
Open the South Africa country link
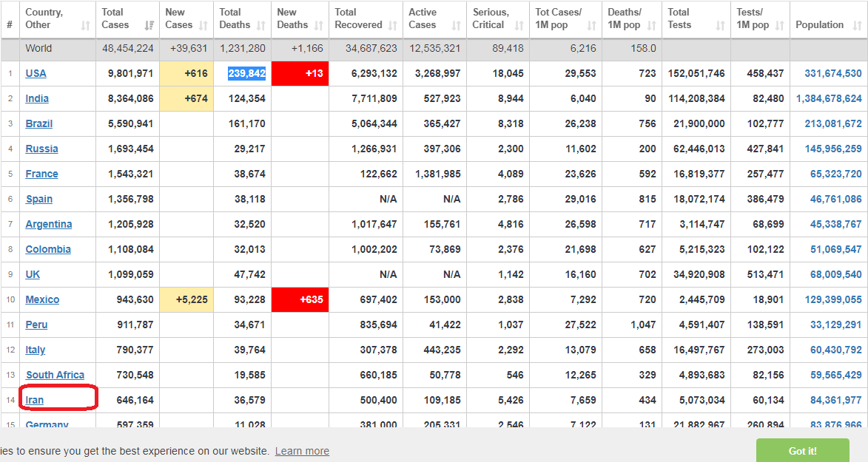55,375
